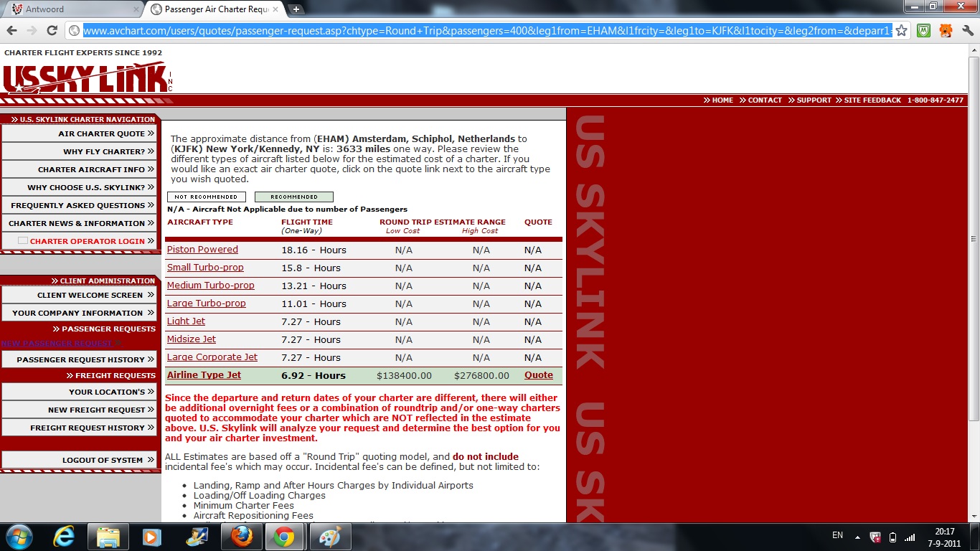Image resolution: width=980 pixels, height=551 pixels.
Task: Click the NOT RECOMMENDED legend box
Action: pos(207,197)
